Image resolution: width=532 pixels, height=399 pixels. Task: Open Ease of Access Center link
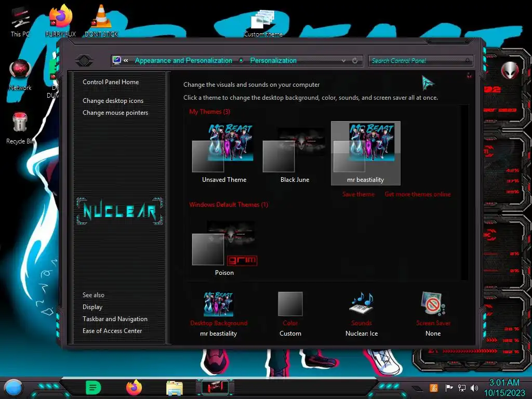click(x=112, y=331)
